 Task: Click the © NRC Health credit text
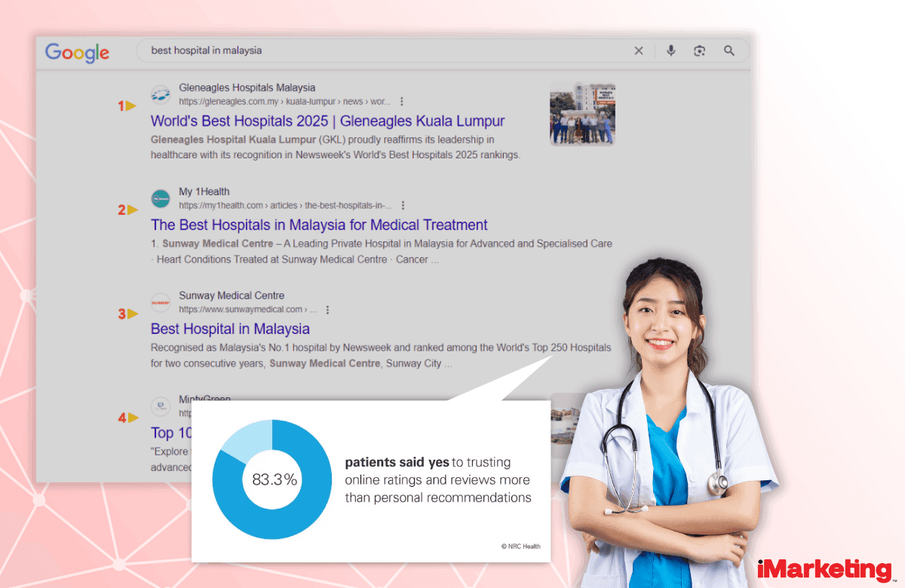520,547
